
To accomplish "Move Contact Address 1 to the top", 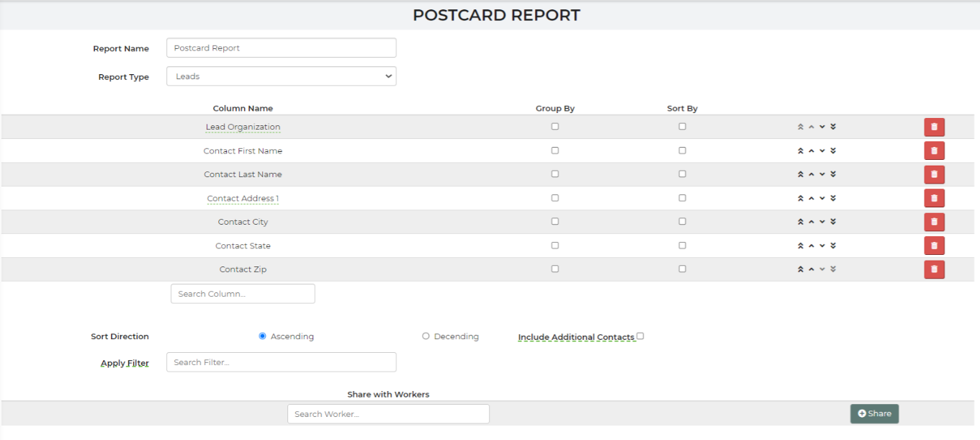I will [x=800, y=198].
